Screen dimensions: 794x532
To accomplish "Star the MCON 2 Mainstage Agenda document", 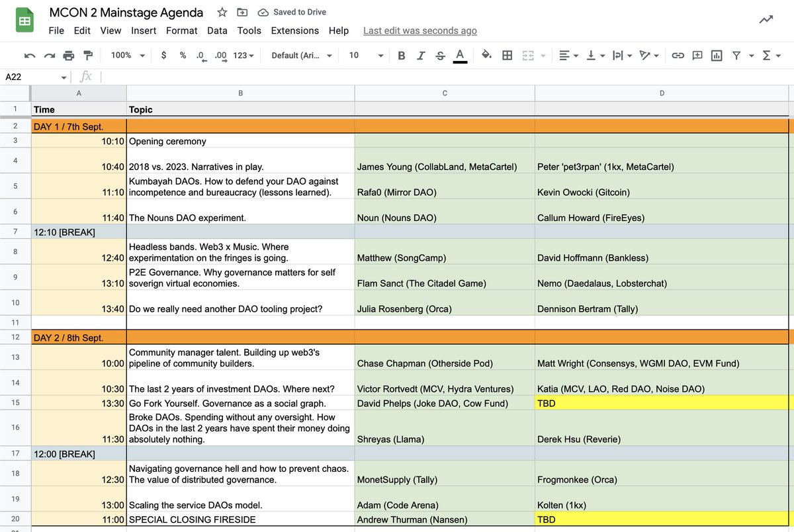I will coord(222,13).
